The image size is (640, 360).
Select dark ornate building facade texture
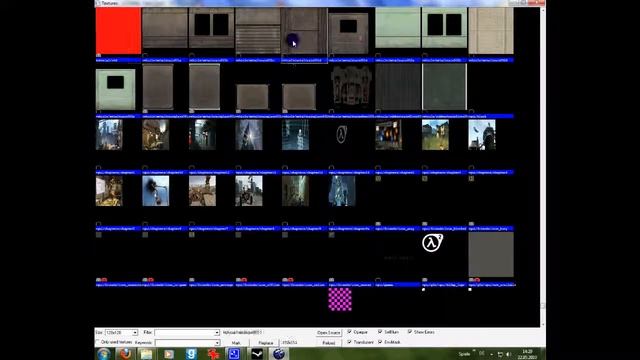coord(351,87)
